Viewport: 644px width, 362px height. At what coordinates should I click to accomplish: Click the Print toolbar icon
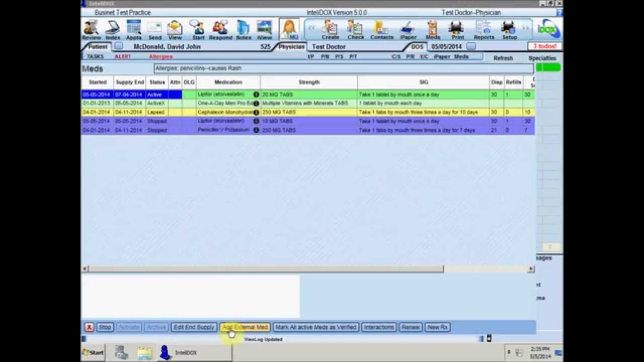coord(457,30)
